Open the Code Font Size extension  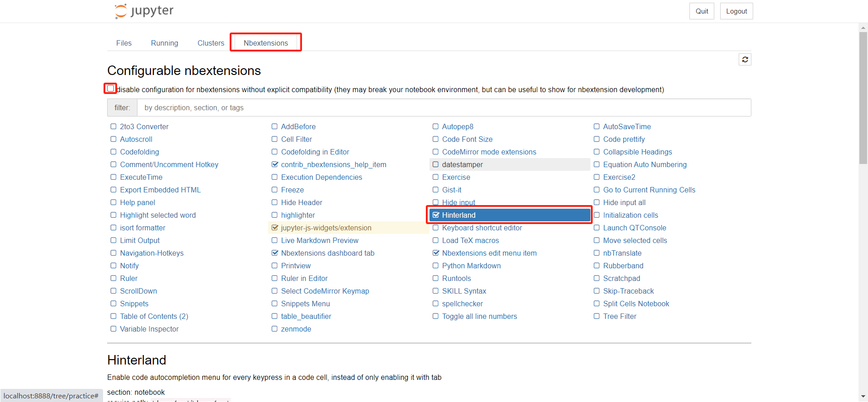click(x=467, y=139)
